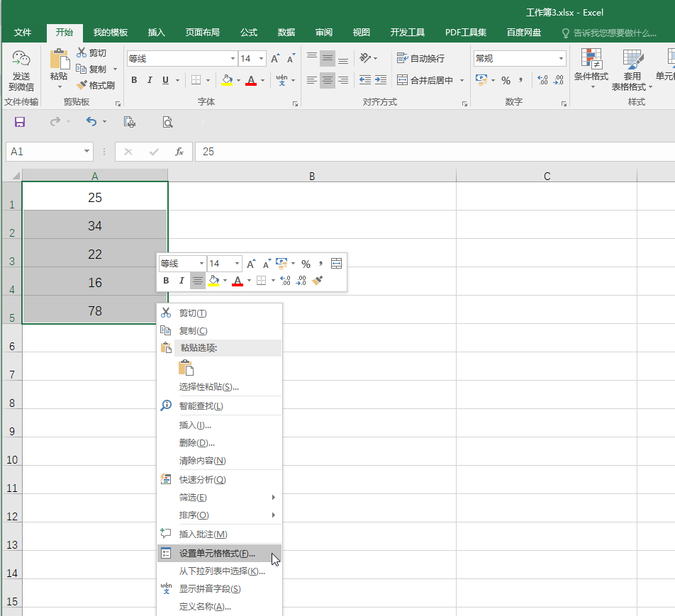
Task: Switch to 数据 Data tab
Action: [x=286, y=33]
